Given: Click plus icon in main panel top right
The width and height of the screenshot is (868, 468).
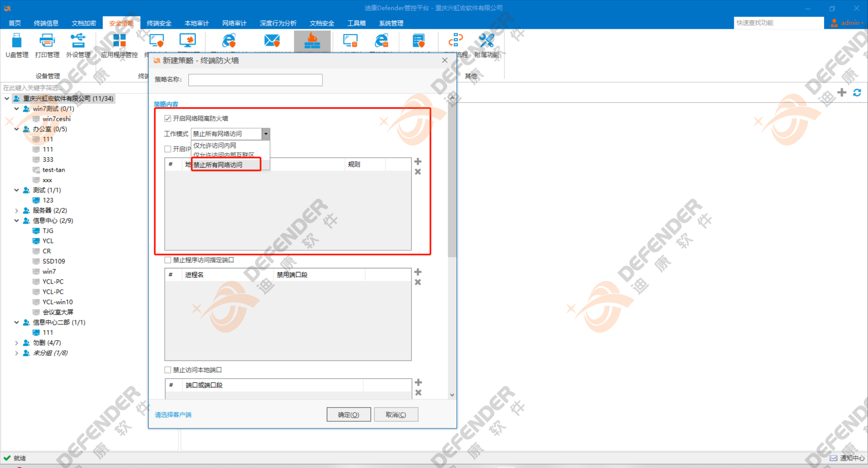Looking at the screenshot, I should coord(842,92).
